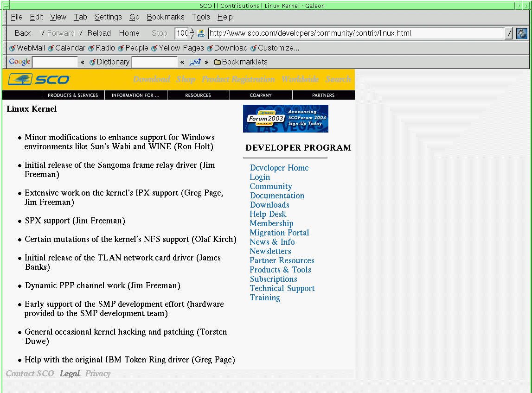The image size is (532, 393).
Task: Open the URL history dropdown
Action: [508, 33]
